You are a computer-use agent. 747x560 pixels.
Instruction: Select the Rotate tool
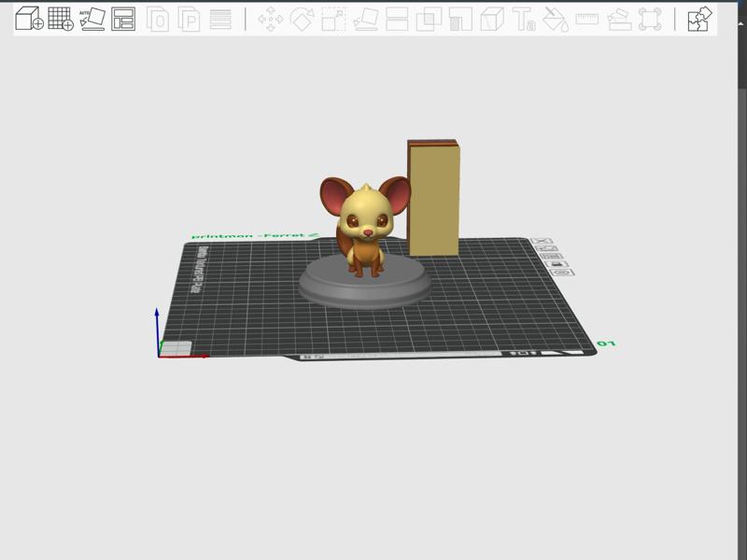pos(302,19)
